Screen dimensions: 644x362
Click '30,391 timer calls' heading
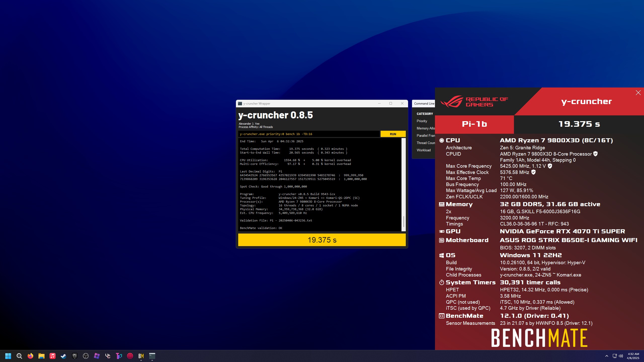(x=530, y=283)
